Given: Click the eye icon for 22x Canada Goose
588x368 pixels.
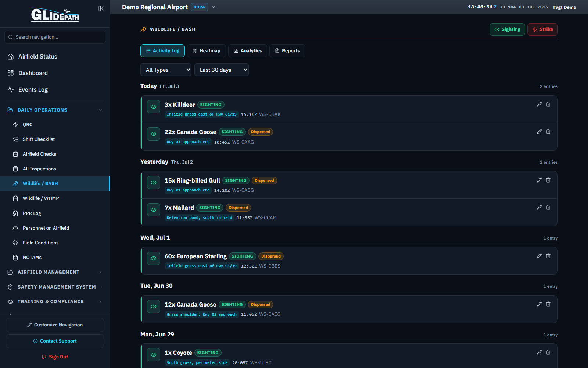Looking at the screenshot, I should [x=154, y=134].
